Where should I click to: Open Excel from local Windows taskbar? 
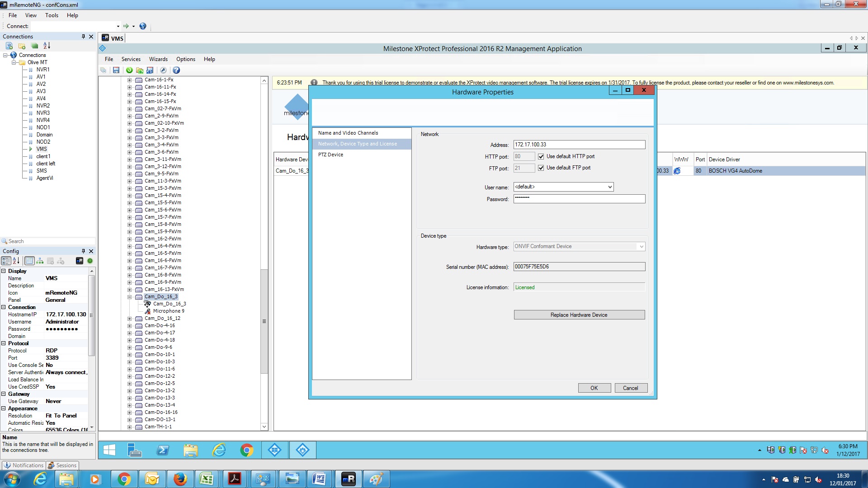tap(207, 479)
